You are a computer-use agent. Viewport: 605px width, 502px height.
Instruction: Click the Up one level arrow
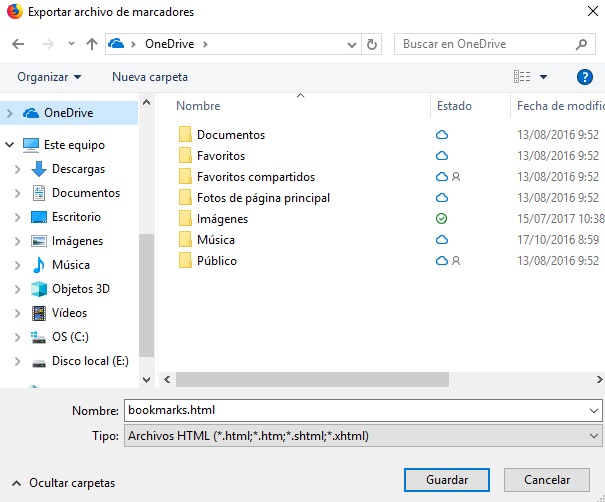(92, 44)
